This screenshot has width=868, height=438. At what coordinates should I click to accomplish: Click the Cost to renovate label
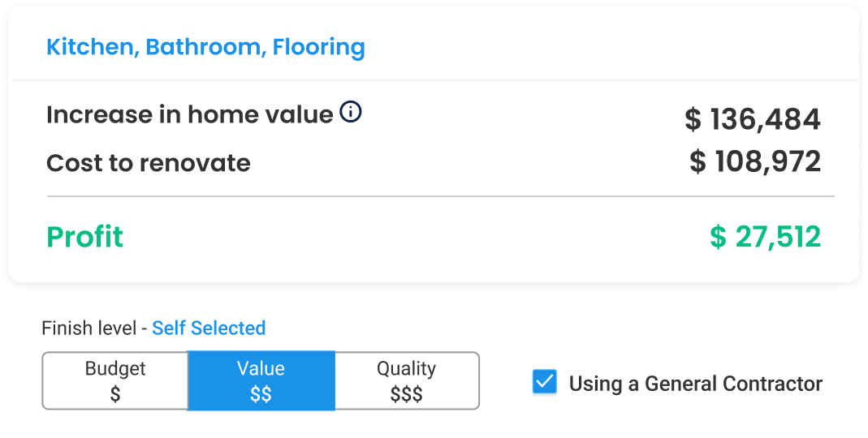(x=149, y=163)
